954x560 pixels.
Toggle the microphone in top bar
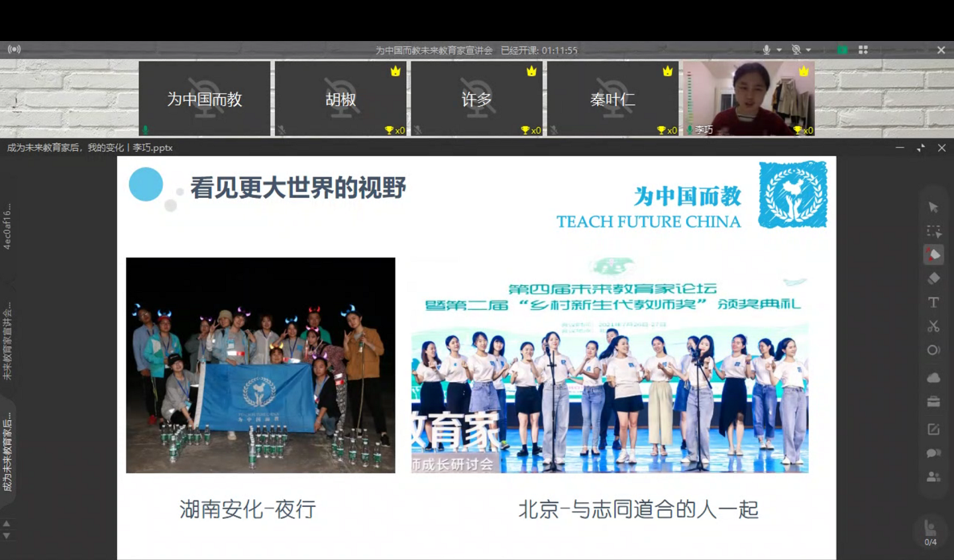(x=767, y=50)
